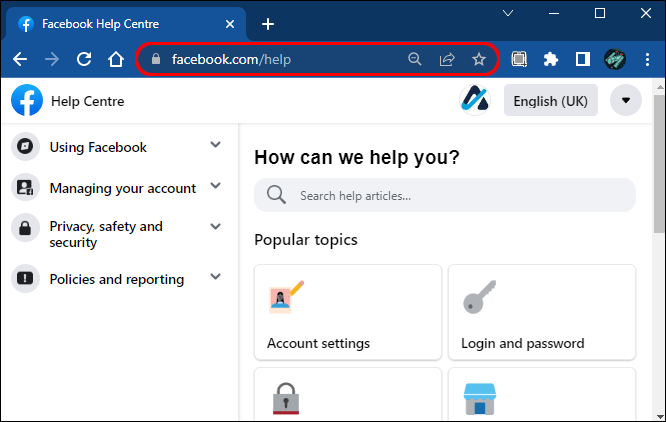This screenshot has width=666, height=422.
Task: Minimize the browser window
Action: coord(553,13)
